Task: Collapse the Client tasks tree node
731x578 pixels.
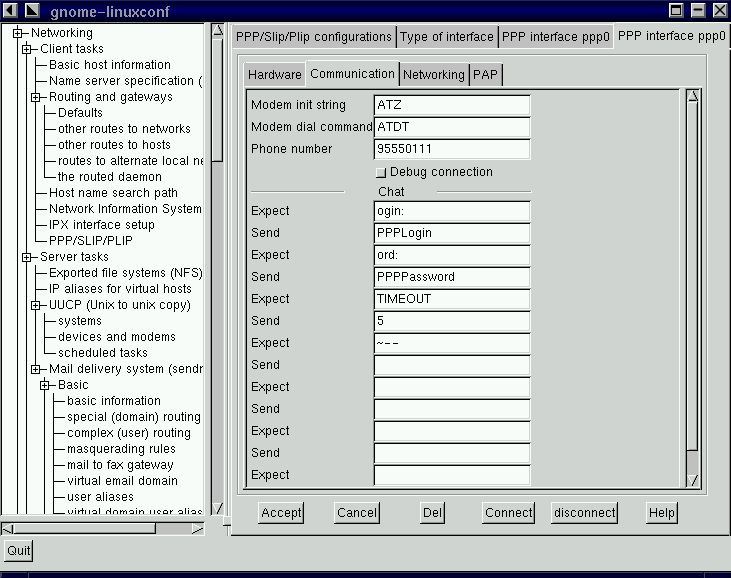Action: click(x=28, y=49)
